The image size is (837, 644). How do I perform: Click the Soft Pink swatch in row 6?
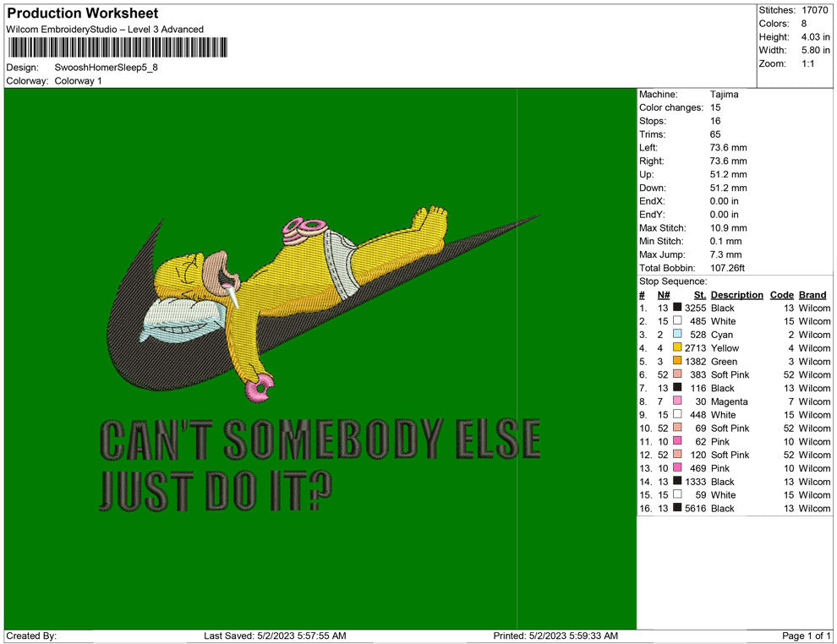677,374
